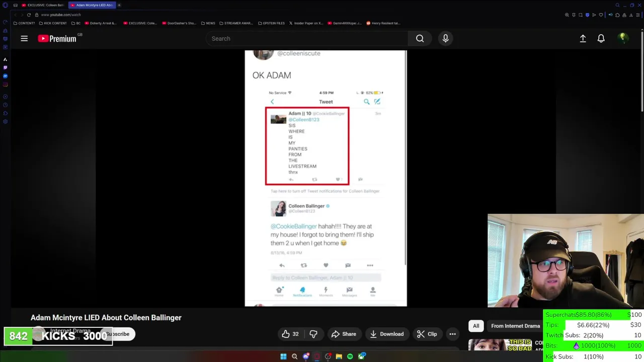Click the Download button
This screenshot has height=362, width=644.
point(386,334)
